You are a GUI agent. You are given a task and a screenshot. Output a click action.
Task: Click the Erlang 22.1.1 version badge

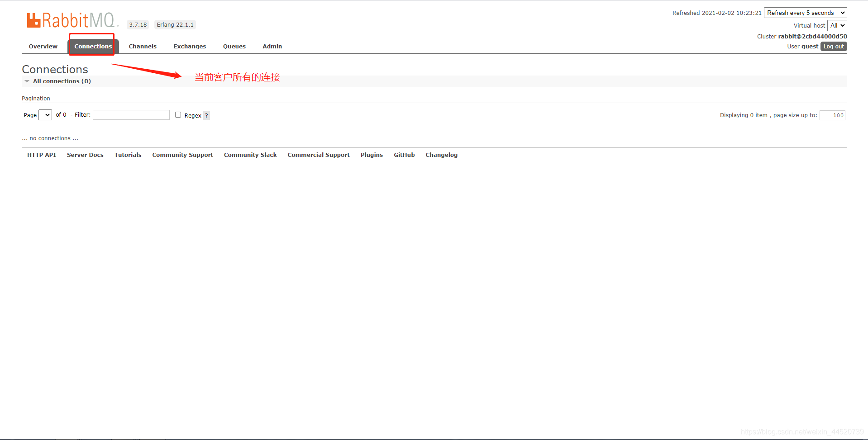pos(175,24)
